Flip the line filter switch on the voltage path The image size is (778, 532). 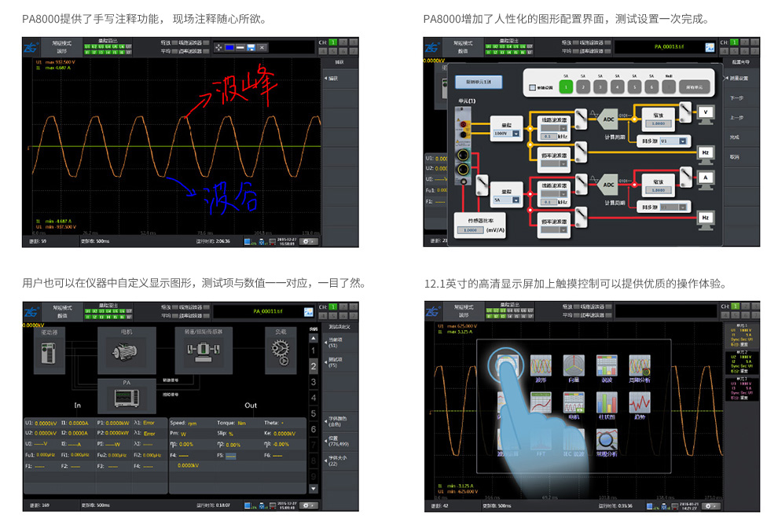(580, 119)
